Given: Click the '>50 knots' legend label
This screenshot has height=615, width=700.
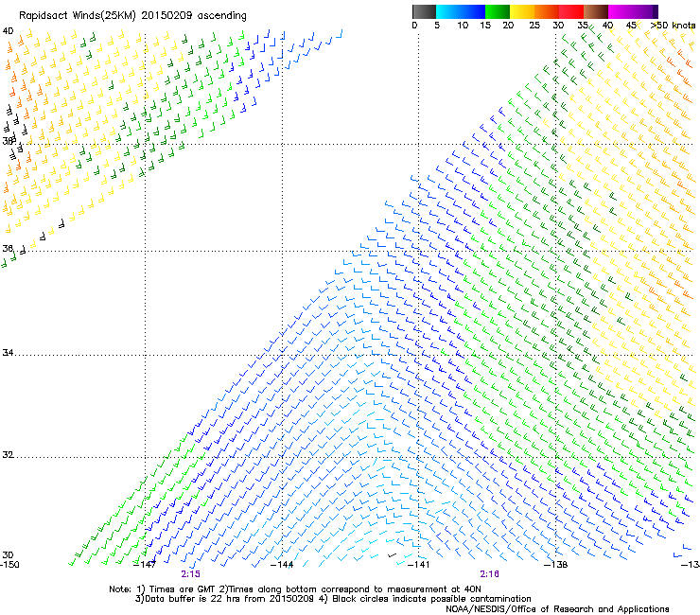Looking at the screenshot, I should [674, 26].
